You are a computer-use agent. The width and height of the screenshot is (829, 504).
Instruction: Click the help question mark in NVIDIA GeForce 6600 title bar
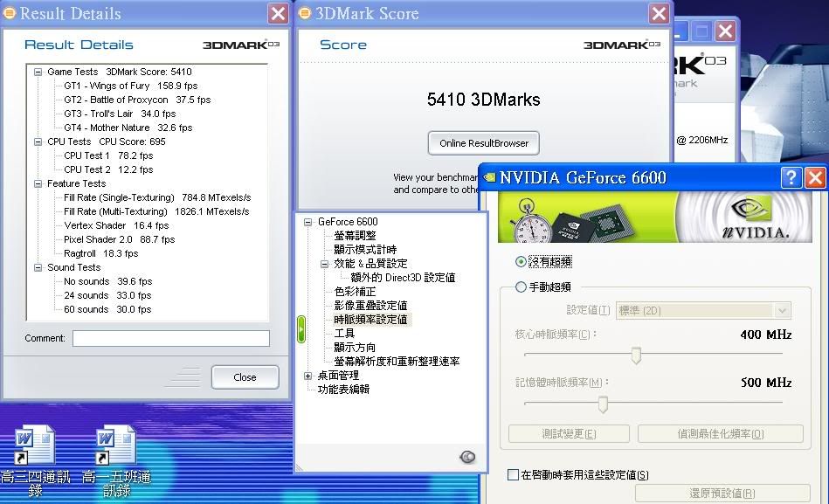(x=791, y=177)
